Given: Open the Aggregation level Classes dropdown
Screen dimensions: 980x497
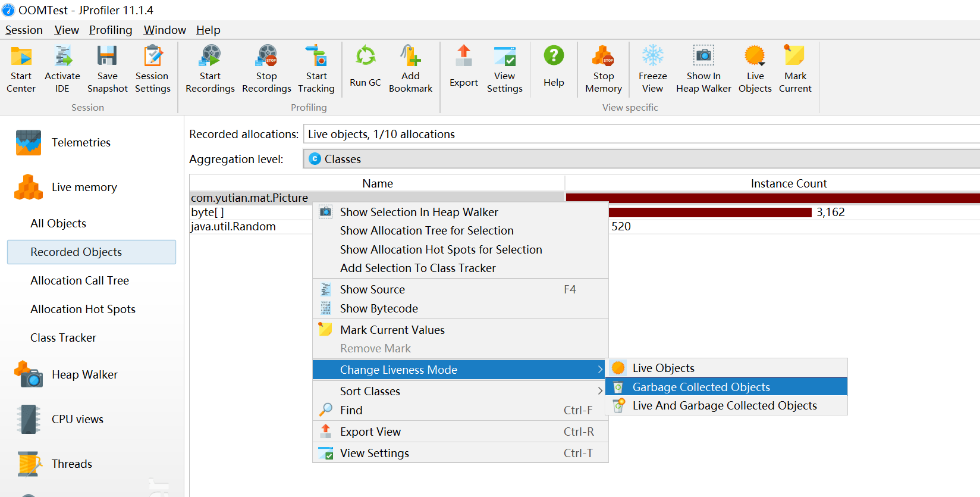Looking at the screenshot, I should (x=641, y=160).
